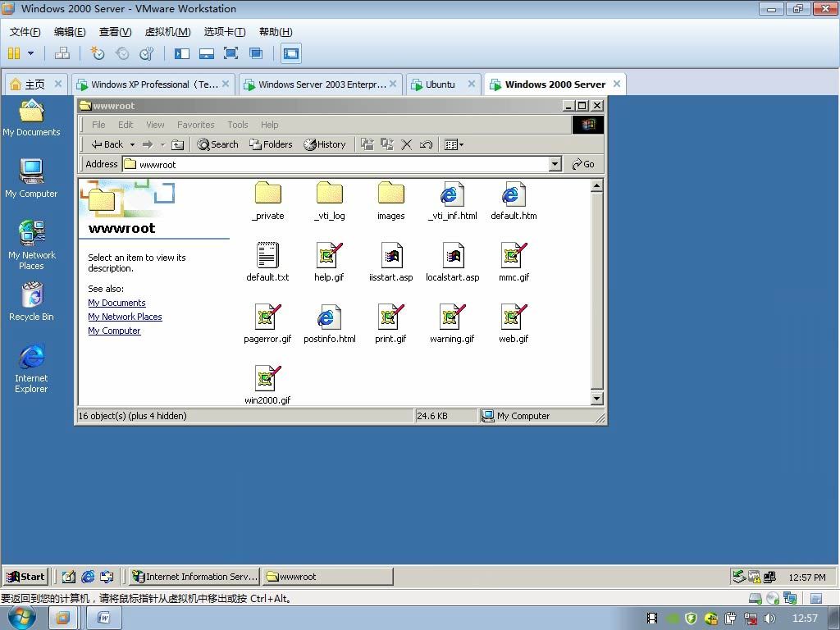Open the 帮助(H) menu
This screenshot has height=630, width=840.
276,32
